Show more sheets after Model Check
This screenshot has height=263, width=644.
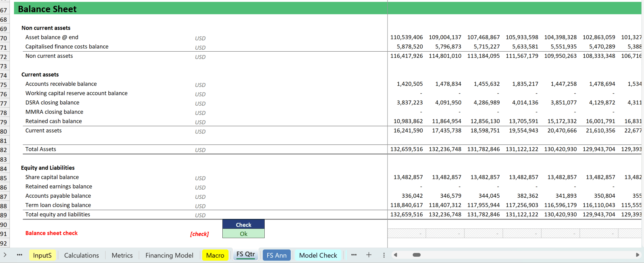pyautogui.click(x=354, y=255)
